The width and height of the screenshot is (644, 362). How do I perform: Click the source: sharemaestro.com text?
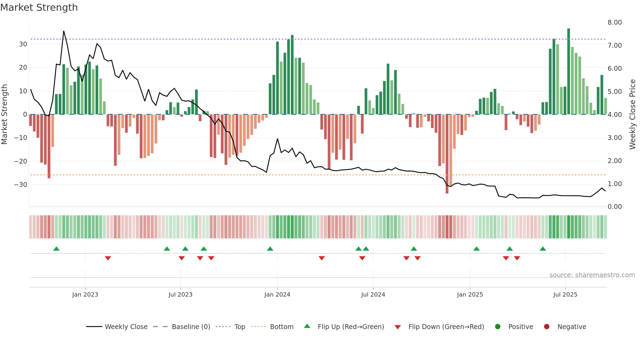[592, 275]
